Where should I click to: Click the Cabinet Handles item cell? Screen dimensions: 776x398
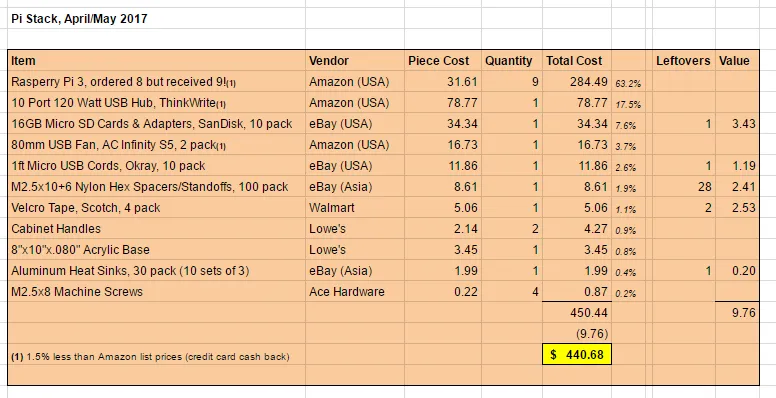coord(156,229)
